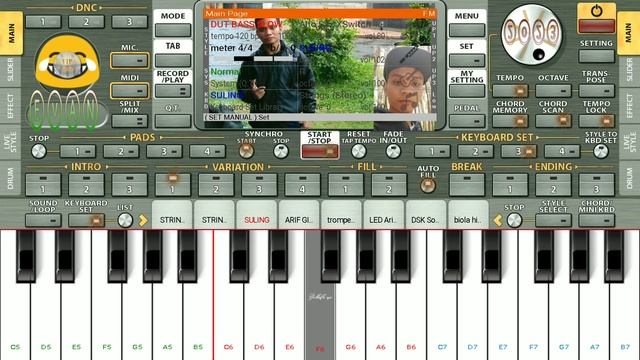The width and height of the screenshot is (640, 360).
Task: Select Keyboard Set 1
Action: pos(432,151)
